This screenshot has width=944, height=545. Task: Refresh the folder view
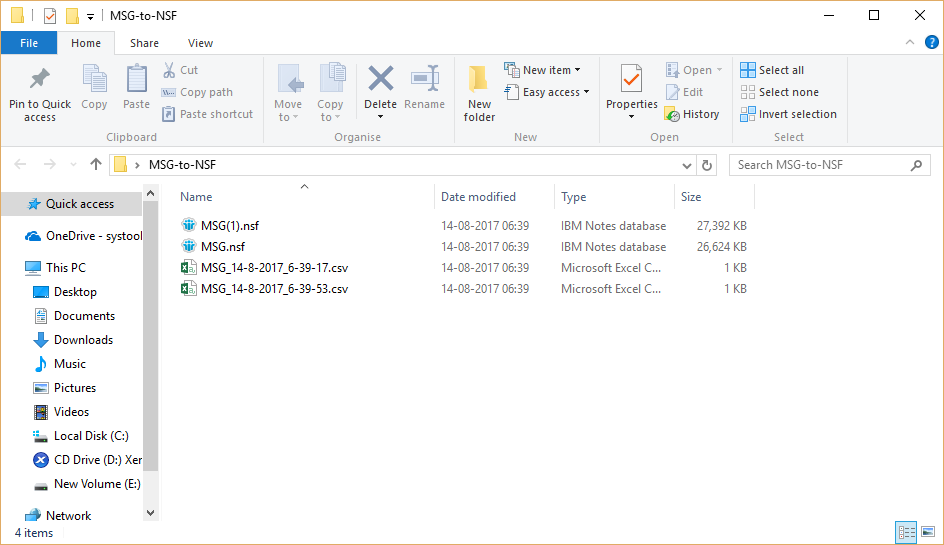pyautogui.click(x=707, y=165)
